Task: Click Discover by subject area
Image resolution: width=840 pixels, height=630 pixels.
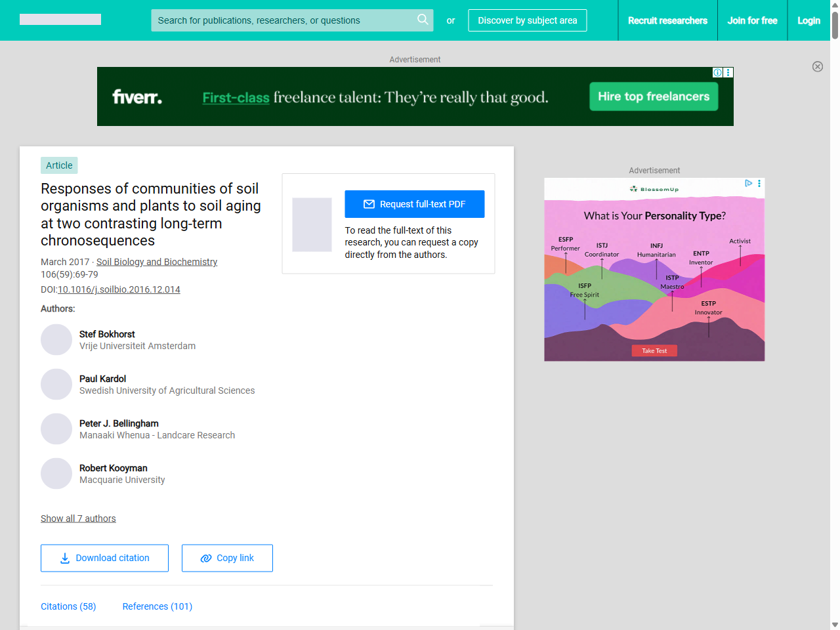Action: pyautogui.click(x=527, y=20)
